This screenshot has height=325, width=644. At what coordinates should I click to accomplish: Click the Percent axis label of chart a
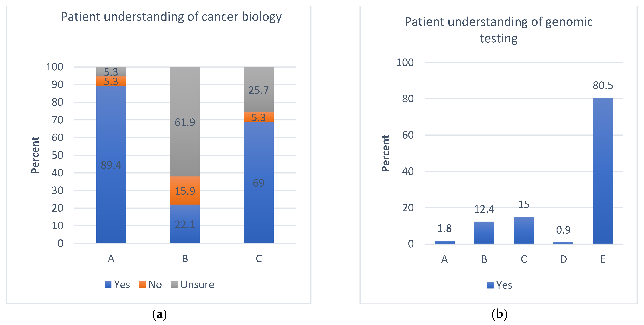[35, 155]
